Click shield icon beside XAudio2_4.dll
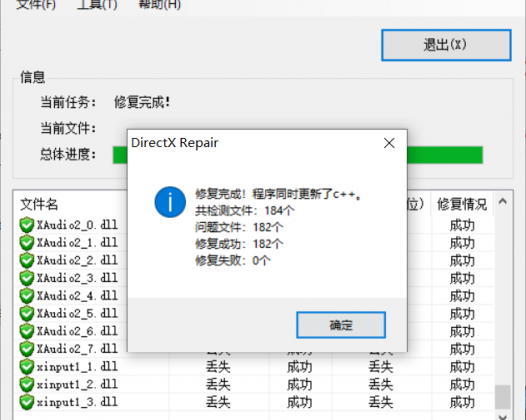This screenshot has width=526, height=420. 27,296
